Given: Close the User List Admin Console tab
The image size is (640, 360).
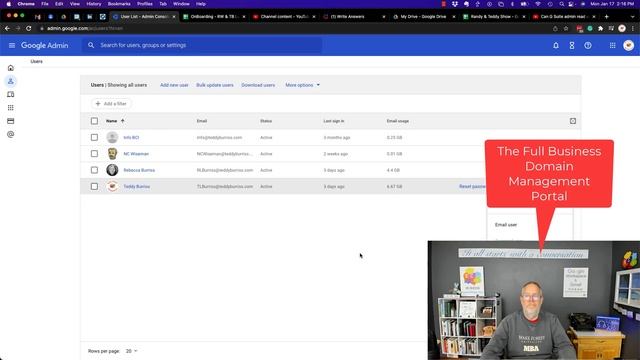Looking at the screenshot, I should 174,17.
